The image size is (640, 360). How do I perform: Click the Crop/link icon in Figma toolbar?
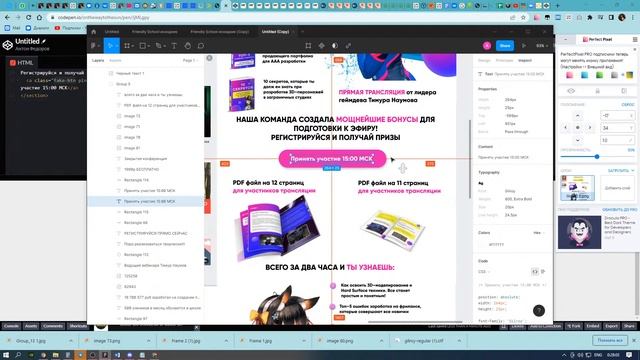(348, 46)
